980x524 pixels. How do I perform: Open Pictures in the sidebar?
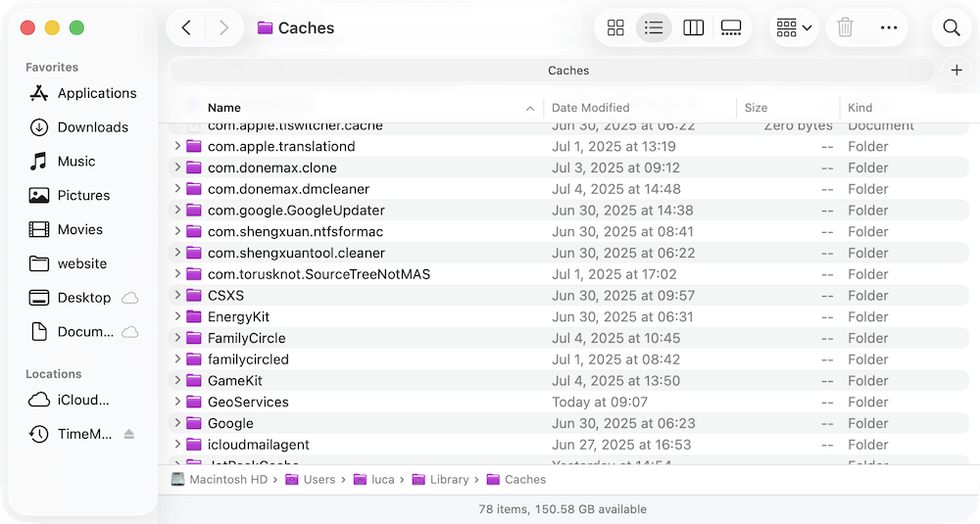click(70, 196)
